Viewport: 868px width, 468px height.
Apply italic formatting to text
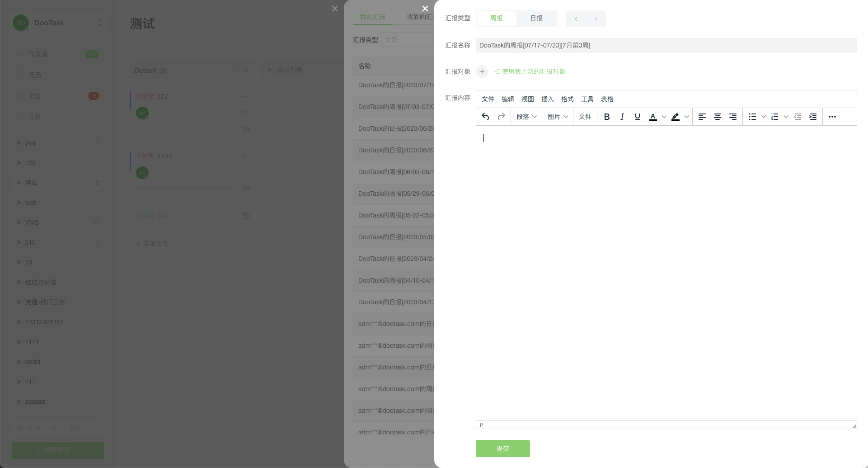pos(622,117)
